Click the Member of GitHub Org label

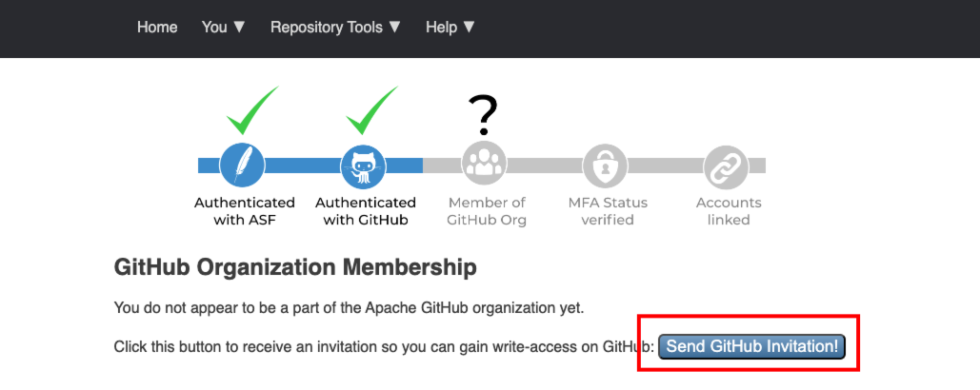(486, 211)
